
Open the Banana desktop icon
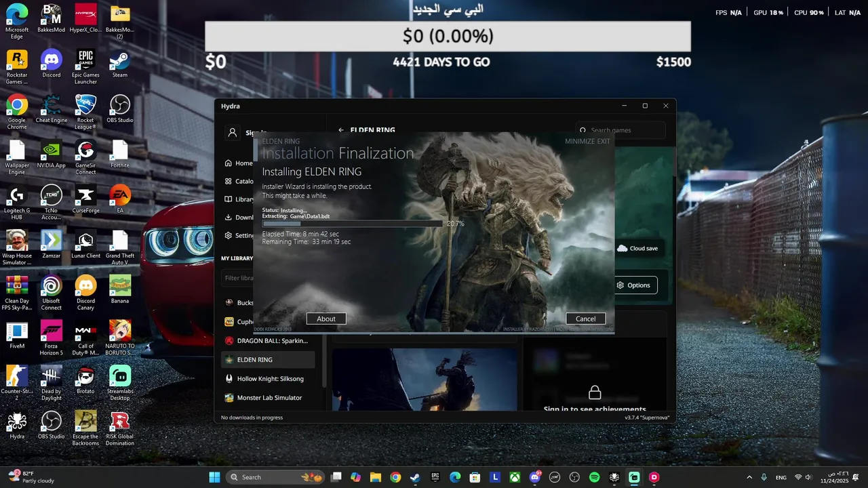(120, 290)
